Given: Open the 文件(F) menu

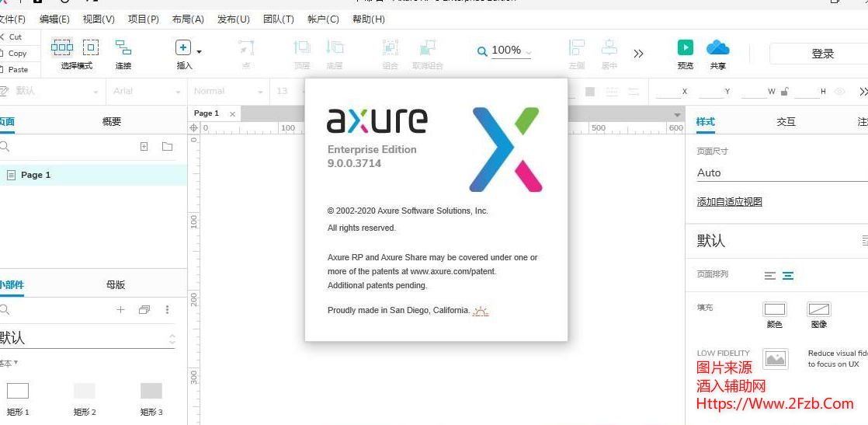Looking at the screenshot, I should point(12,19).
